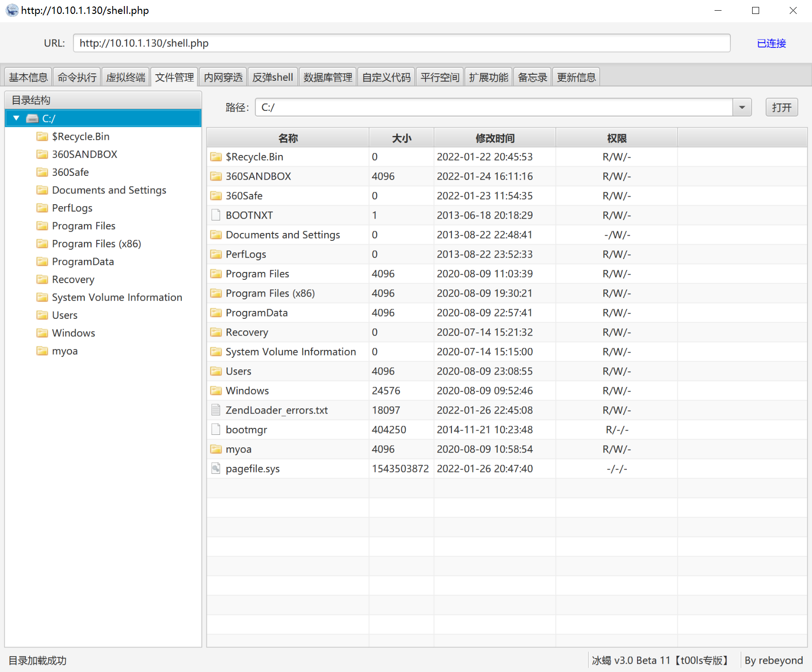Open the 备忘录 tab
The width and height of the screenshot is (812, 672).
pyautogui.click(x=533, y=77)
